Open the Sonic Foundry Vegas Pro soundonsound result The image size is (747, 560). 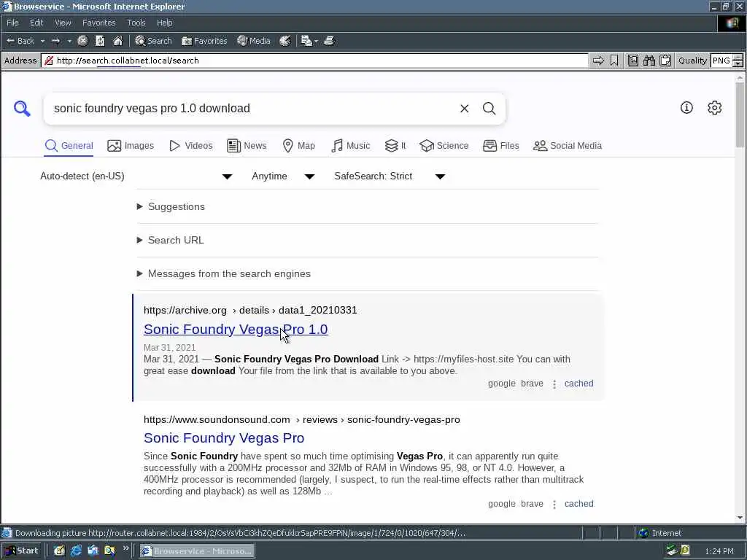(224, 437)
